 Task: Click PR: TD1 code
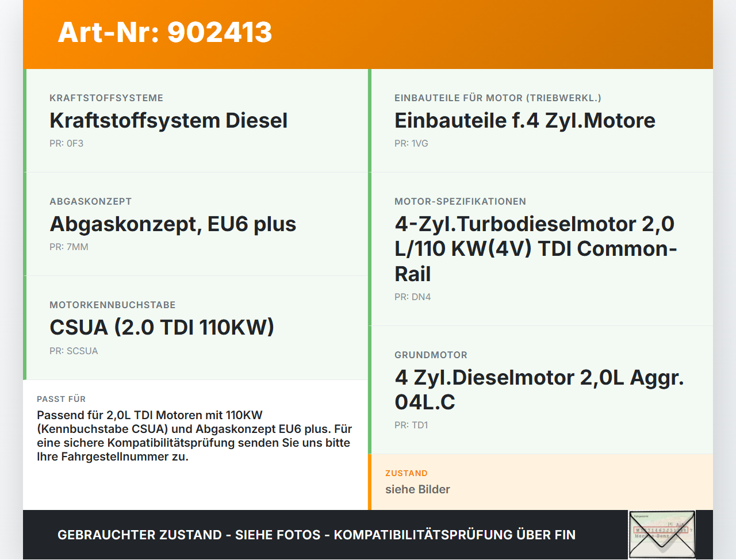click(412, 425)
